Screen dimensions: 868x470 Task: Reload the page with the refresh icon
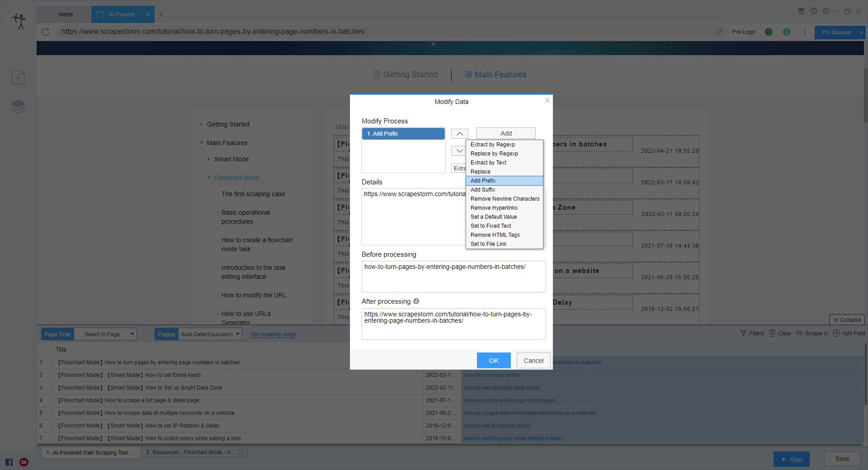click(x=45, y=32)
